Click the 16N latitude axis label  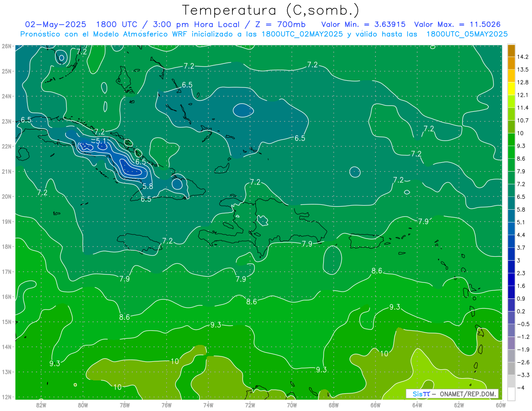point(7,297)
